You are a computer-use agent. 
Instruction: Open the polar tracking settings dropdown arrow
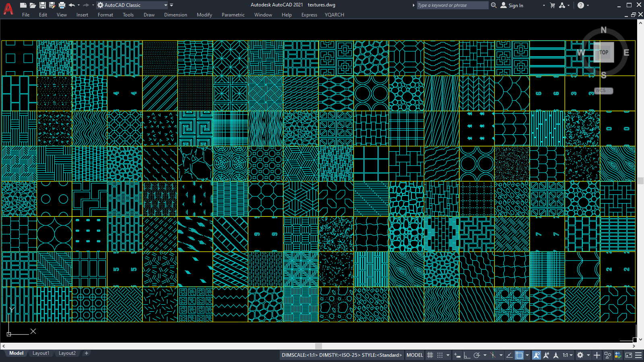pos(485,355)
